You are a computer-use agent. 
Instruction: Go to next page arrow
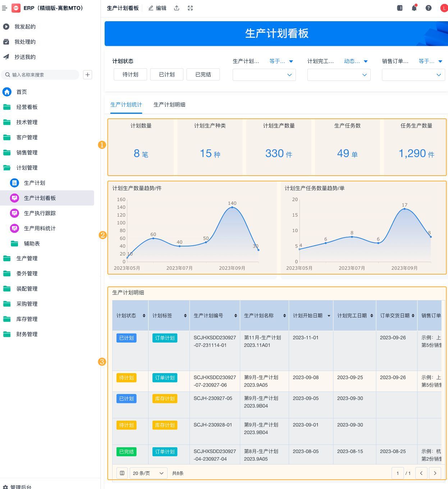pyautogui.click(x=435, y=473)
